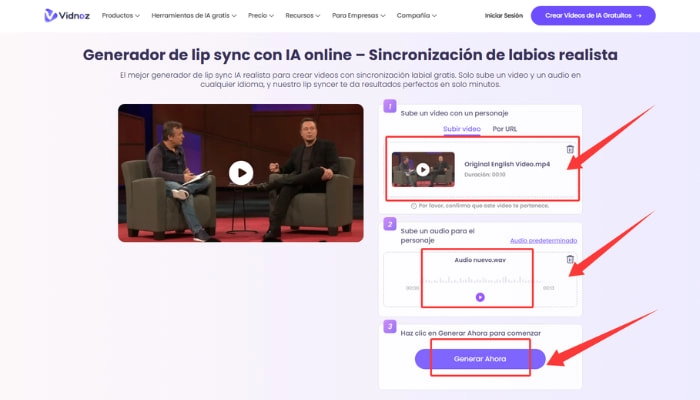The height and width of the screenshot is (400, 700).
Task: Delete the uploaded Original English Video.mp4
Action: (x=570, y=149)
